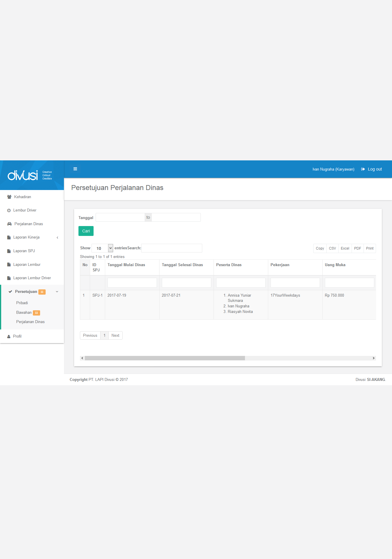Click the Profil user icon
Viewport: 392px width, 559px height.
point(9,336)
